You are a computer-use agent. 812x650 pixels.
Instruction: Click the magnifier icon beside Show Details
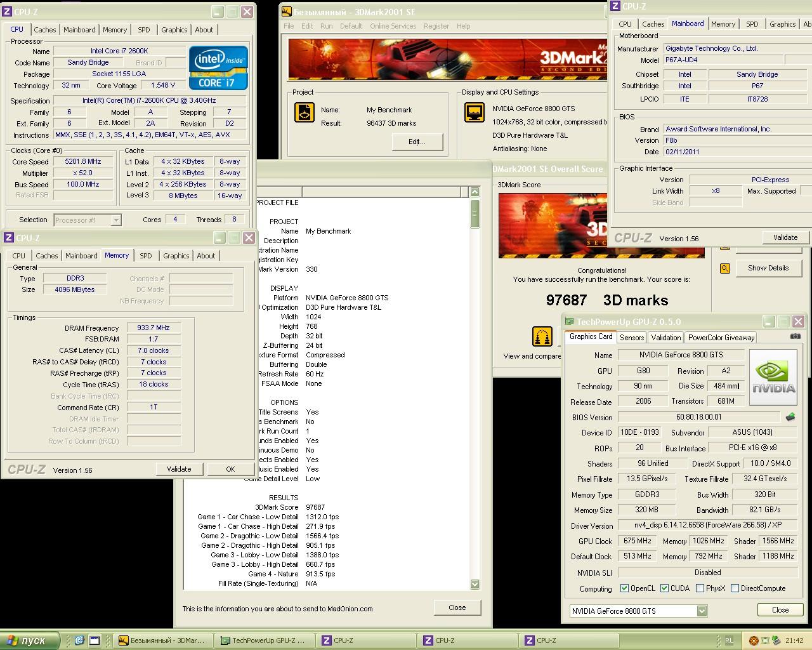coord(725,269)
